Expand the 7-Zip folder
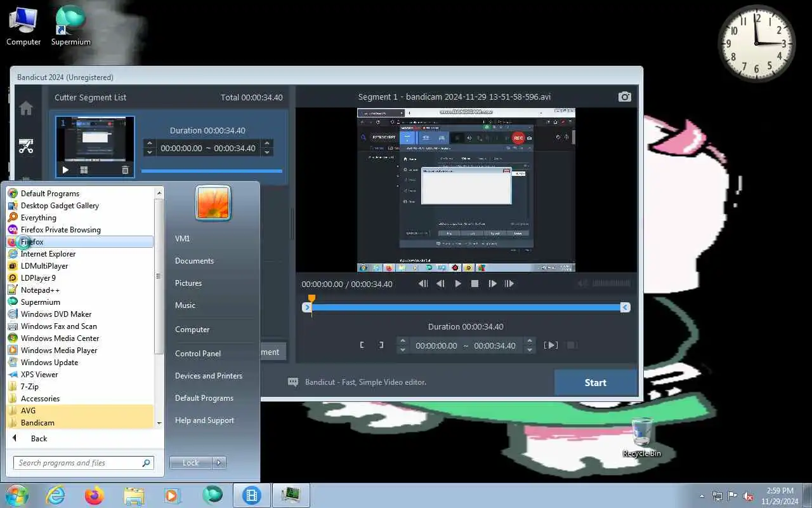 tap(80, 387)
